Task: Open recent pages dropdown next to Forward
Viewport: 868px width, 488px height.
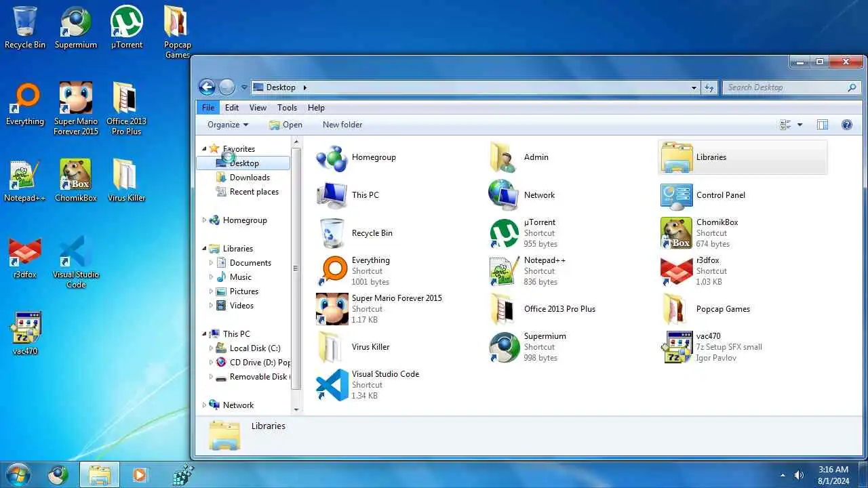Action: click(x=244, y=87)
